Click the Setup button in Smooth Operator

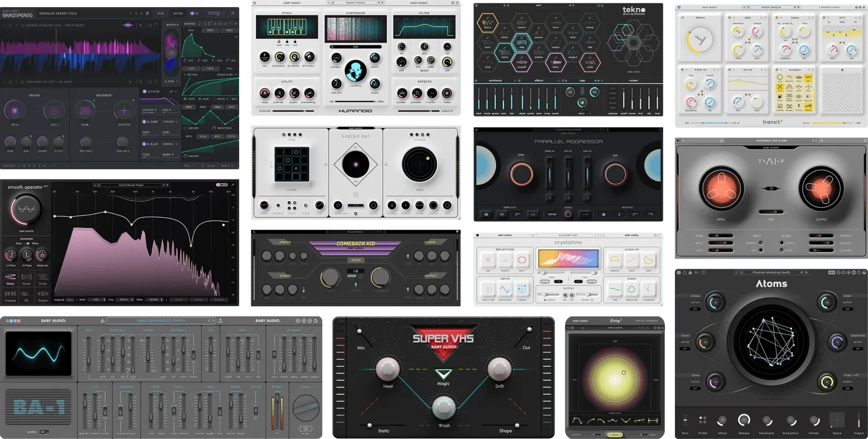coord(10,278)
